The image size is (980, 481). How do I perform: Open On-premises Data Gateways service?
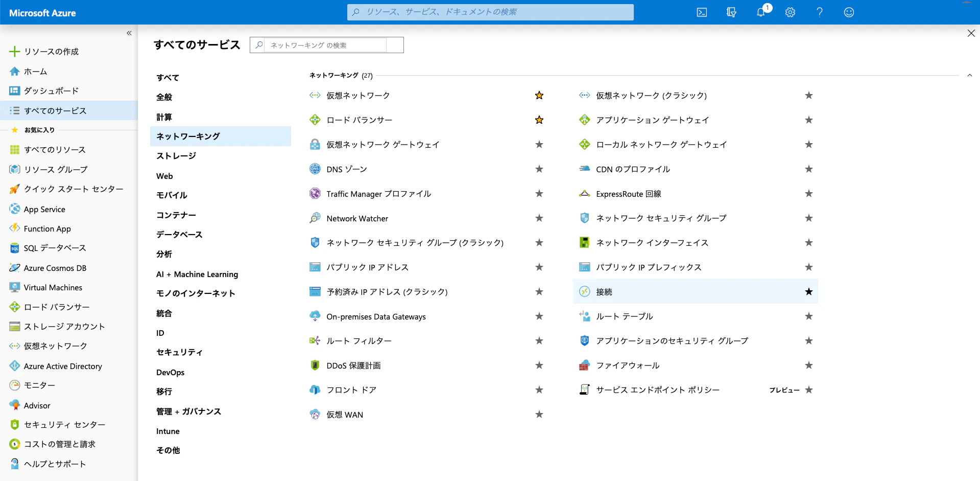[376, 317]
